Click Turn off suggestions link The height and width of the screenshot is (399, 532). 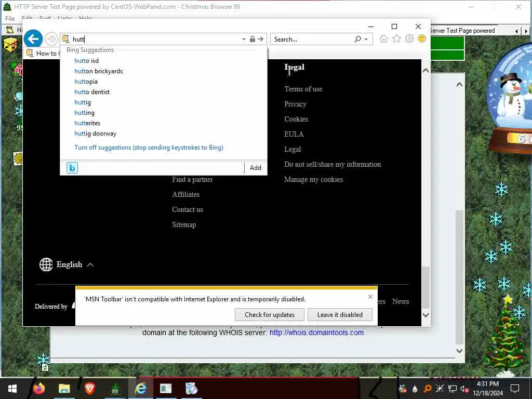(x=149, y=148)
